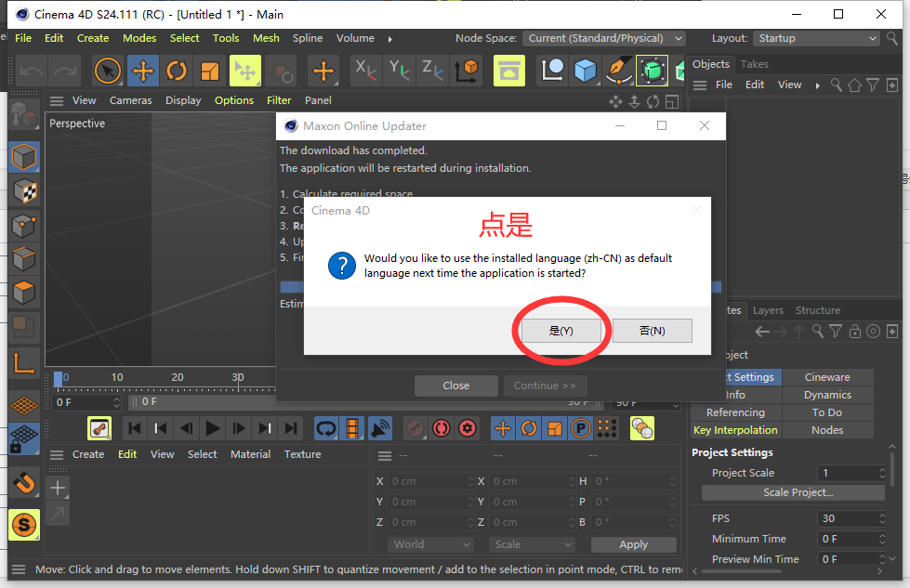Go to start of animation
910x588 pixels.
tap(135, 428)
